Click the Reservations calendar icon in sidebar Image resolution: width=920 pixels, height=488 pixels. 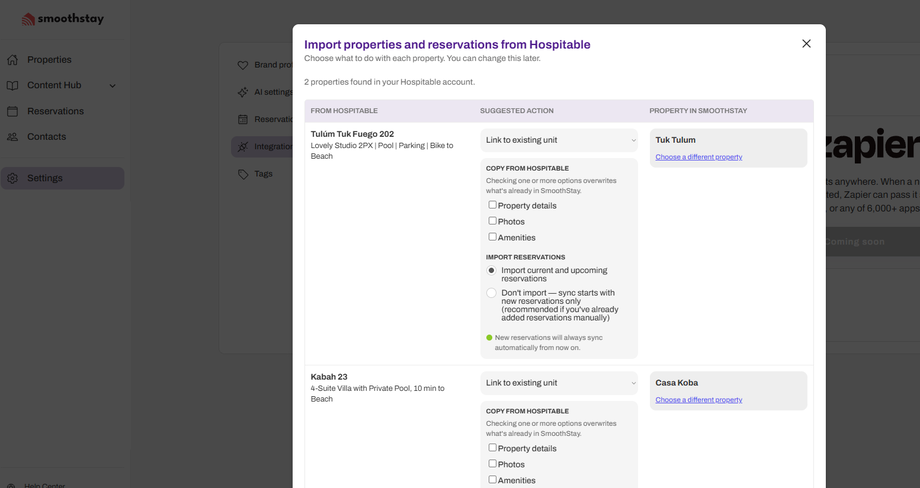tap(12, 111)
